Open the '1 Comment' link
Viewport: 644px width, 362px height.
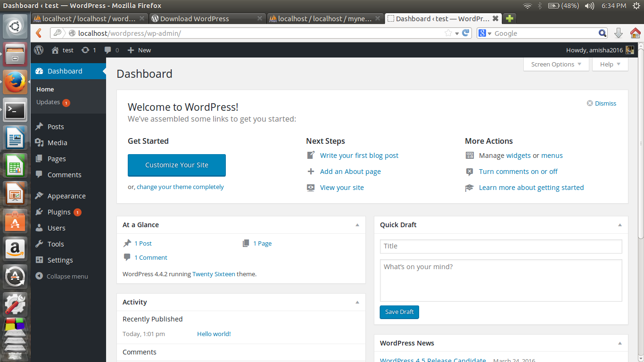(x=151, y=258)
